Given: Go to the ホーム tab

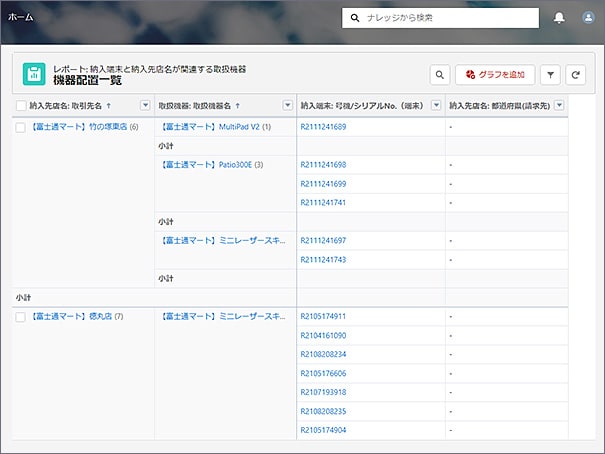Looking at the screenshot, I should click(x=20, y=17).
